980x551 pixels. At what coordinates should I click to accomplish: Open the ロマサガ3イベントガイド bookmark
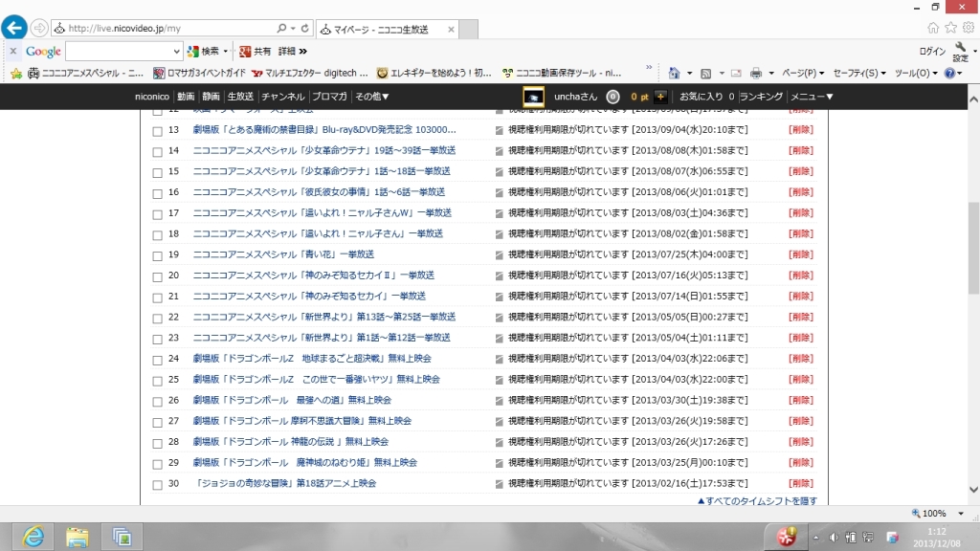pyautogui.click(x=199, y=73)
